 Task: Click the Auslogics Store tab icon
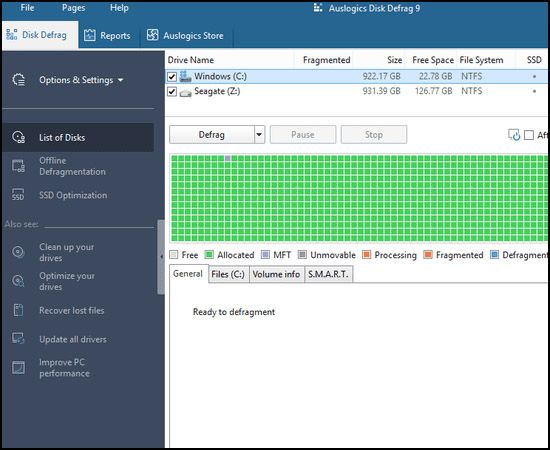point(153,35)
